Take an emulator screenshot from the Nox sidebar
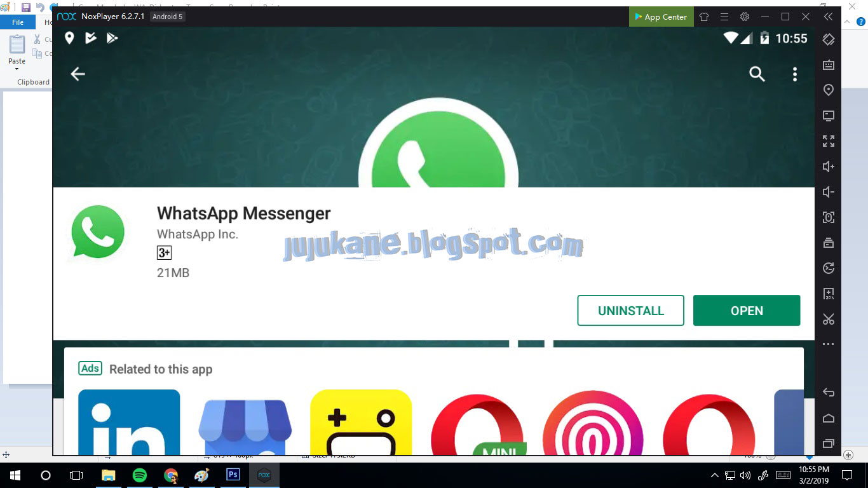Screen dimensions: 868x488 click(x=829, y=217)
